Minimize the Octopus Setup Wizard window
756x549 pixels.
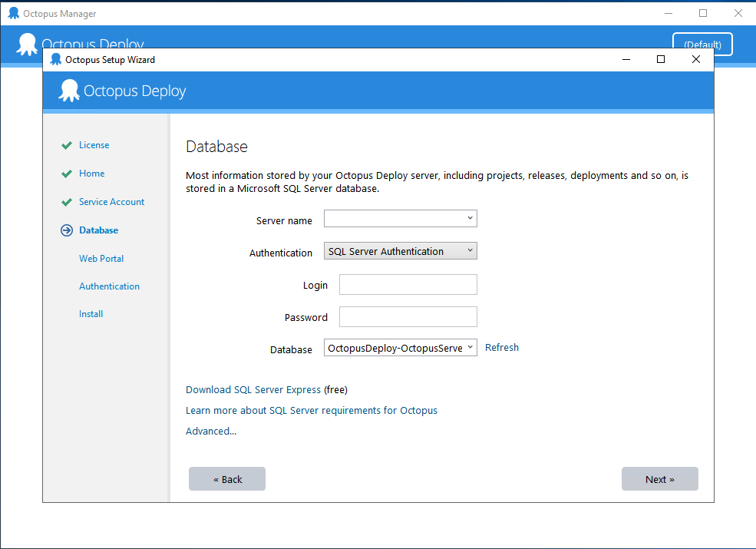pyautogui.click(x=626, y=59)
